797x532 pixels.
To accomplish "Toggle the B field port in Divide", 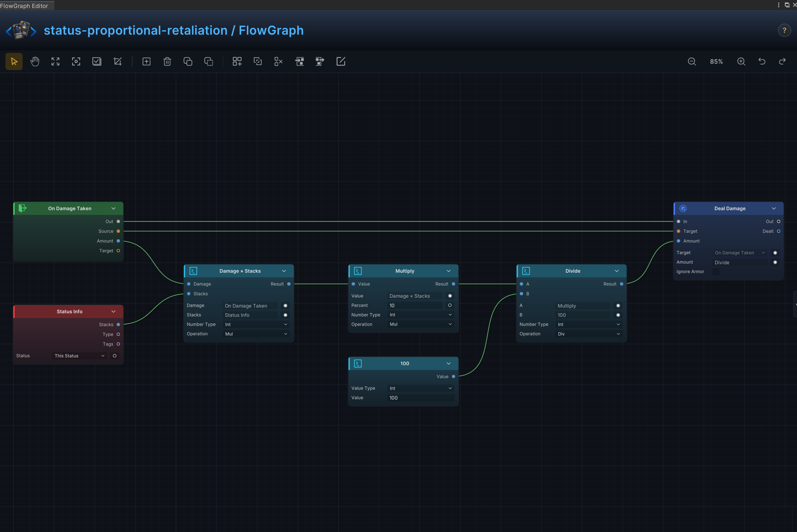I will click(618, 315).
